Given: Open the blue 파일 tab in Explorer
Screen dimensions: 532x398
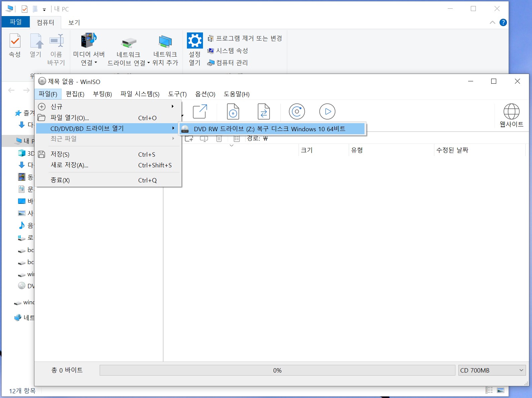Looking at the screenshot, I should pos(15,22).
